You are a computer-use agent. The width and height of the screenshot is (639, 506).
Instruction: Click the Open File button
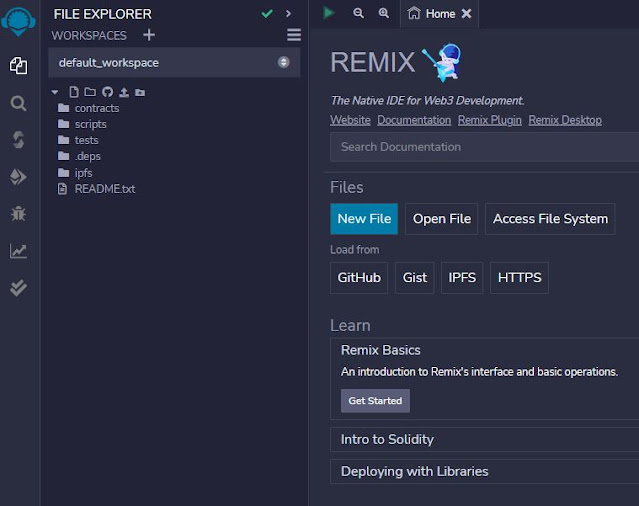click(441, 219)
